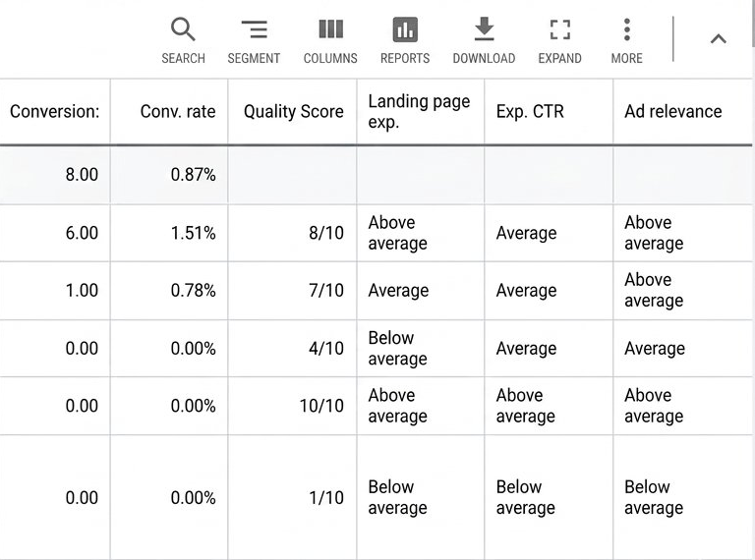Select Landing page exp. in 1/10 row

[x=397, y=497]
